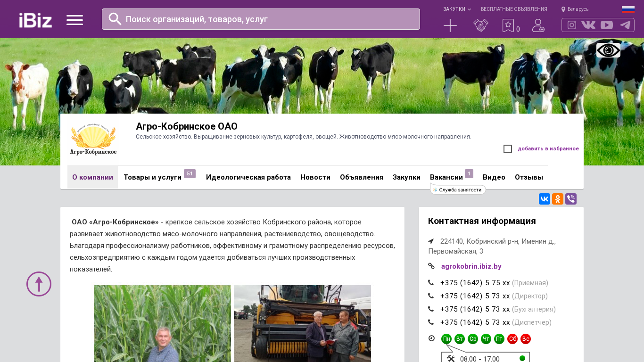The width and height of the screenshot is (644, 362).
Task: Open the Telegram channel
Action: (625, 25)
